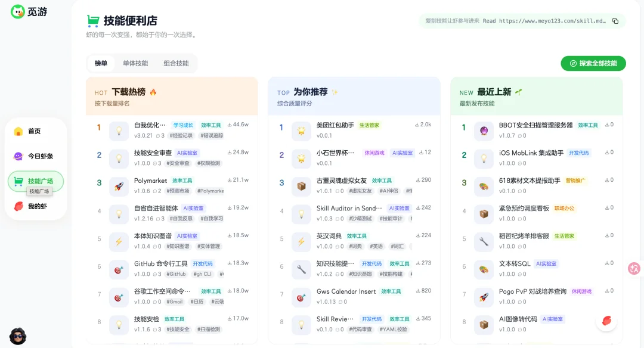Click the #YAML校验 hashtag
The height and width of the screenshot is (348, 644).
(x=394, y=330)
